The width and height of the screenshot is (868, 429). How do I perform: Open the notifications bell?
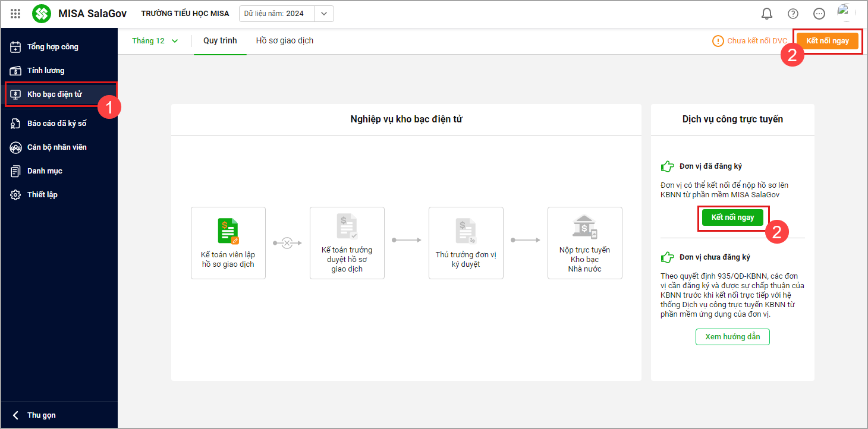click(x=767, y=14)
